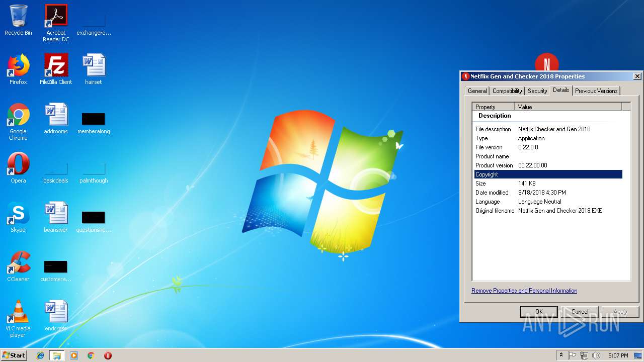Launch Acrobat Reader DC shortcut
The image size is (644, 362).
point(56,23)
